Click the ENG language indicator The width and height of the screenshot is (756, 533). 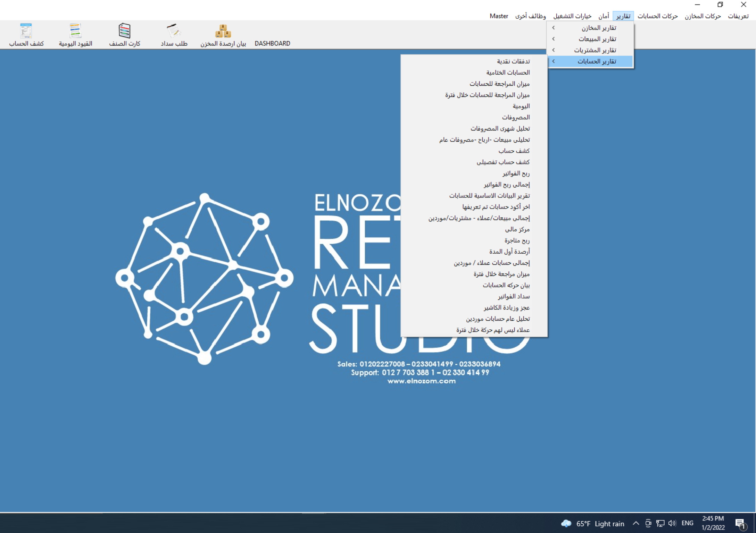(687, 523)
